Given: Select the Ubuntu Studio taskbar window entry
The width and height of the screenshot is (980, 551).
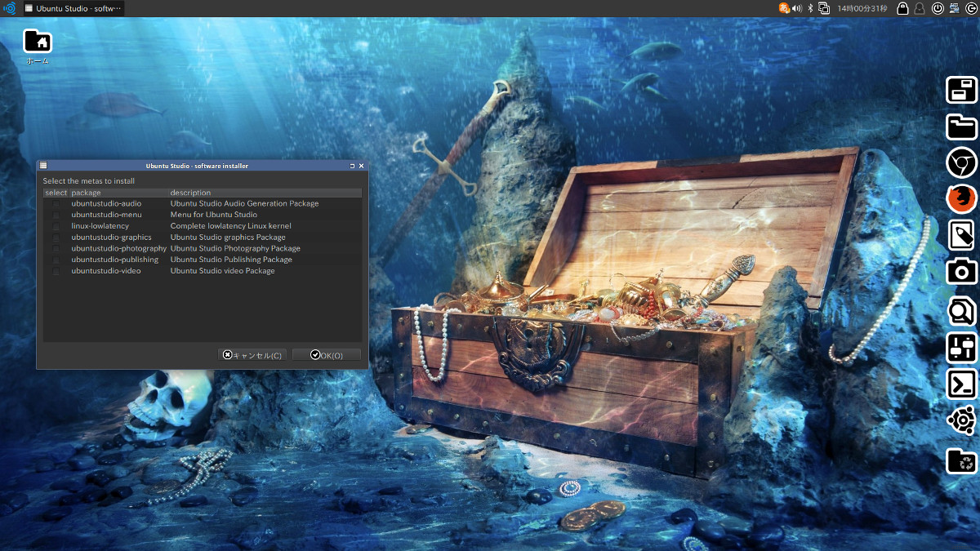Looking at the screenshot, I should click(x=73, y=8).
